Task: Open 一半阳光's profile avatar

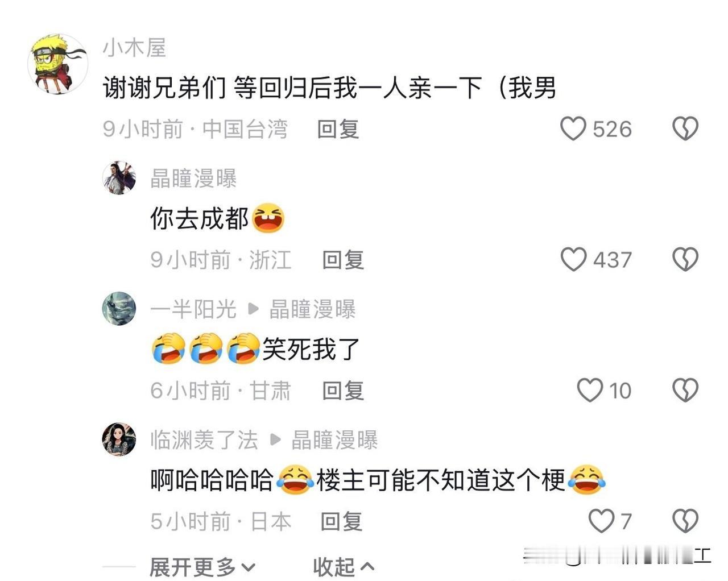Action: click(x=119, y=308)
